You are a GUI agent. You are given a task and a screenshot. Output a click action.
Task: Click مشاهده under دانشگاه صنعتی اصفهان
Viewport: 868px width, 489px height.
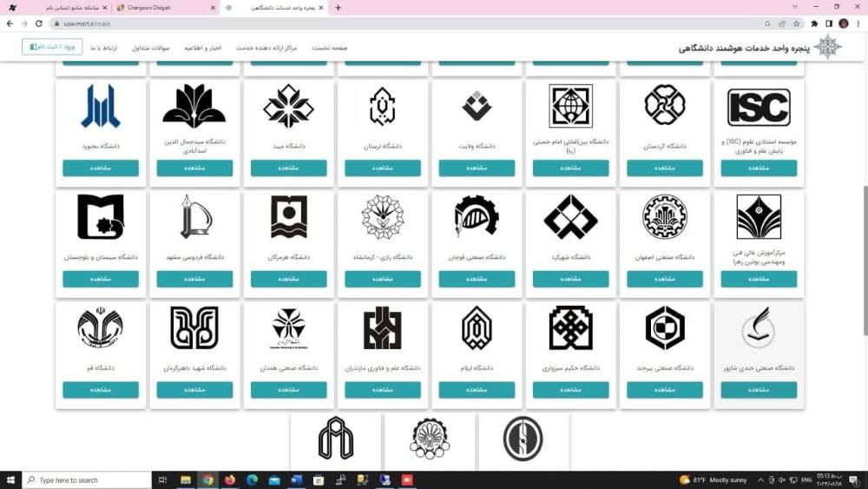665,279
